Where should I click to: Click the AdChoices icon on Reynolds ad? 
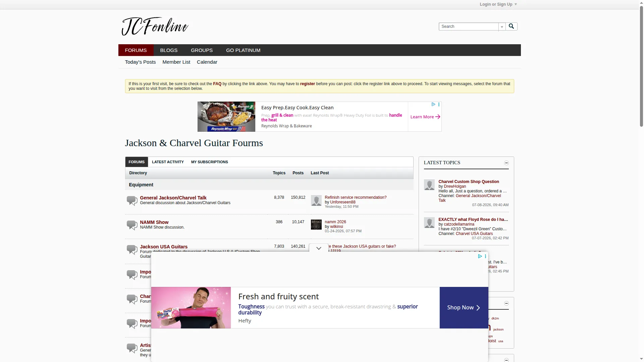click(x=433, y=105)
